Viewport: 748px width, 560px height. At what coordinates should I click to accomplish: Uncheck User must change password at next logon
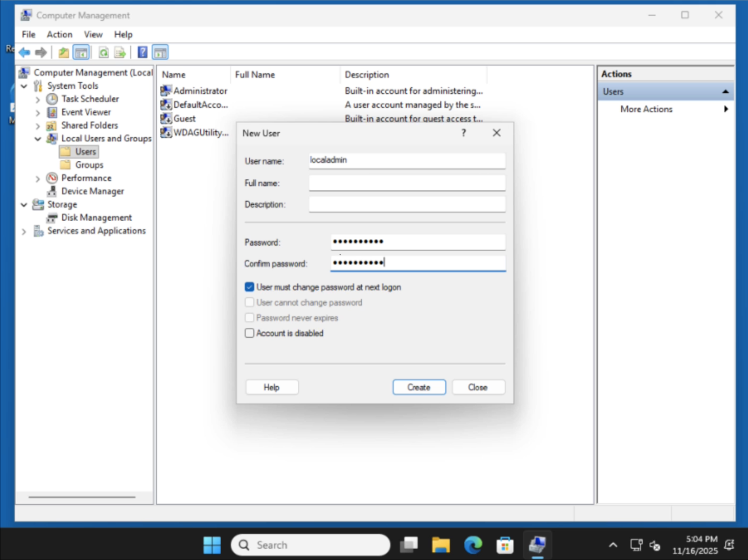point(249,287)
